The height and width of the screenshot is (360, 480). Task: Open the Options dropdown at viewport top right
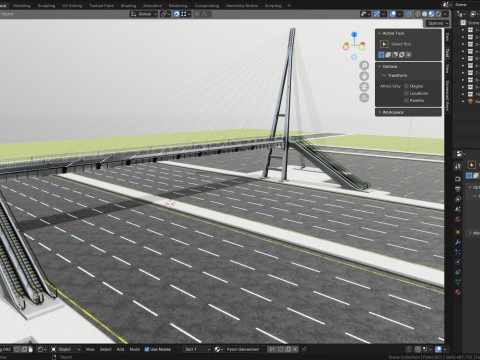[437, 23]
